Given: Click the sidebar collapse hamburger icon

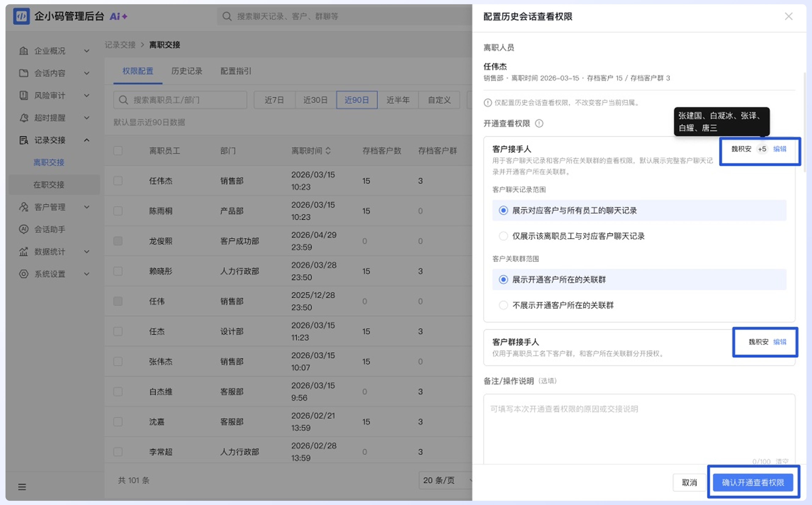Looking at the screenshot, I should 22,487.
